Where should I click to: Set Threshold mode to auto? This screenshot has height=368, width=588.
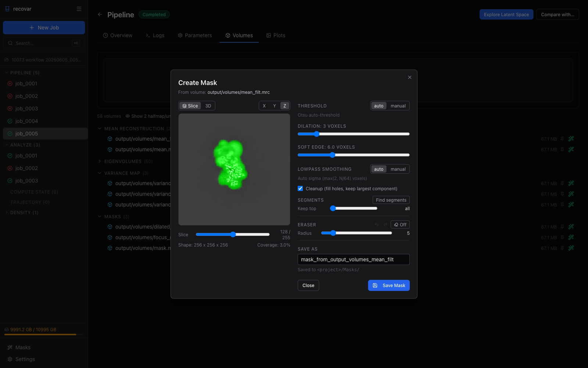379,106
